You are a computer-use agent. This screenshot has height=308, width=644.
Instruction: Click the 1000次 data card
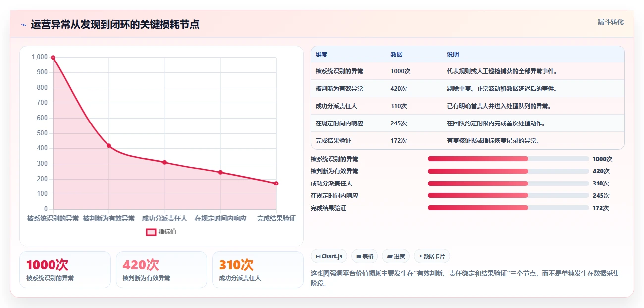(65, 270)
